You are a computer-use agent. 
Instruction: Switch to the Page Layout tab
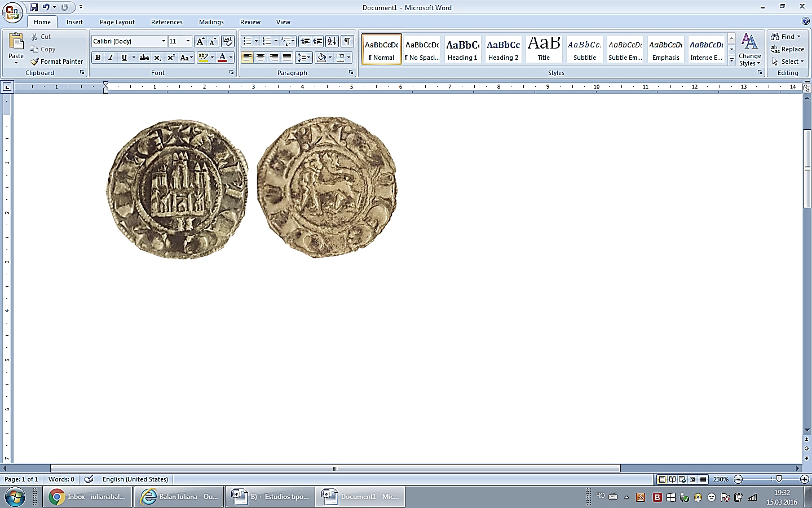[x=117, y=22]
